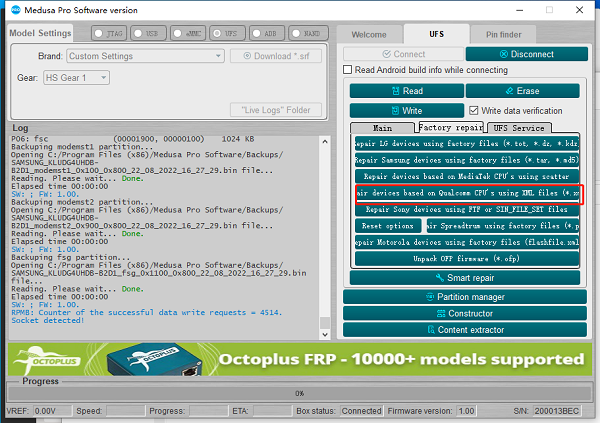Click the Connect checkmark icon
Screen dimensions: 600x423
(x=386, y=54)
